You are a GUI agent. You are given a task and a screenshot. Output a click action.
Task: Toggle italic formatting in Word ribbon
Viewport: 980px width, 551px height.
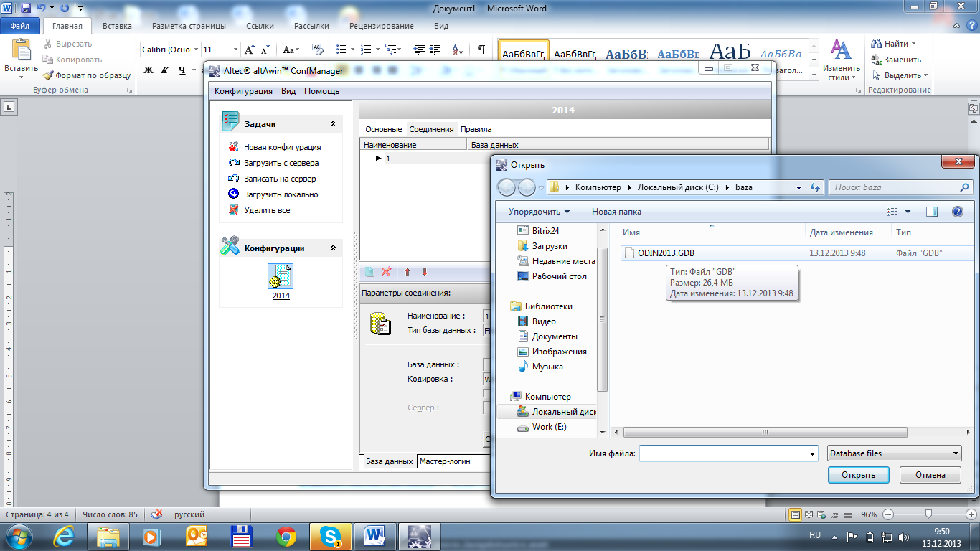pos(164,70)
